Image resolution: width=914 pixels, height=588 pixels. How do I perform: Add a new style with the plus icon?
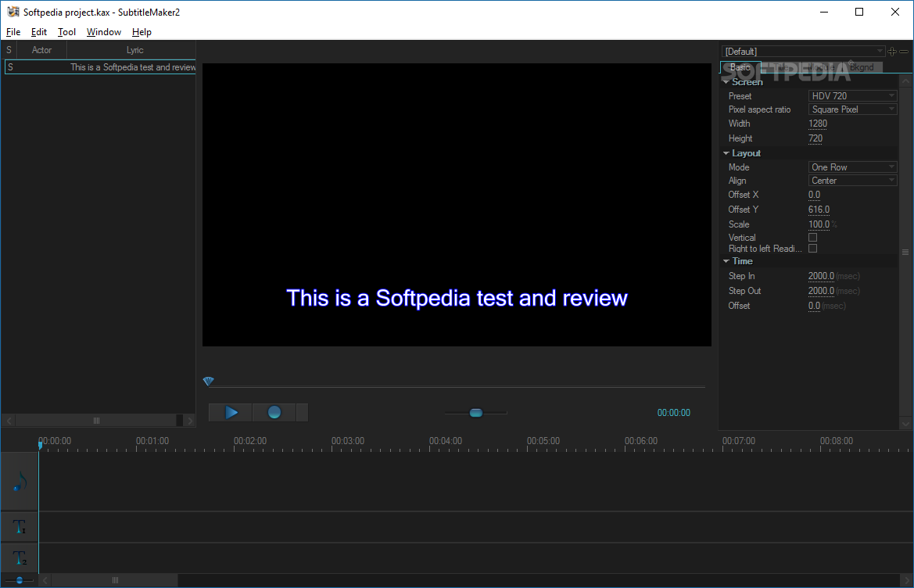click(x=892, y=52)
